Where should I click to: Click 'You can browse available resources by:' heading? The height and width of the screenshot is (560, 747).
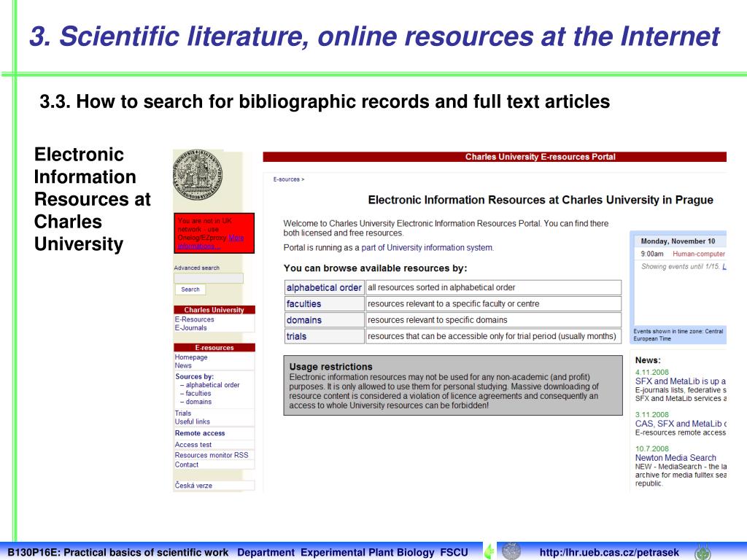point(376,268)
